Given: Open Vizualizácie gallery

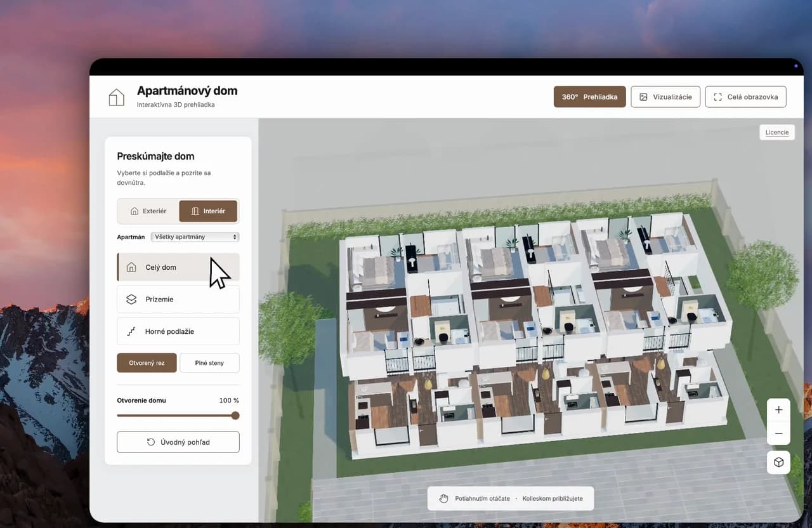Looking at the screenshot, I should point(665,97).
